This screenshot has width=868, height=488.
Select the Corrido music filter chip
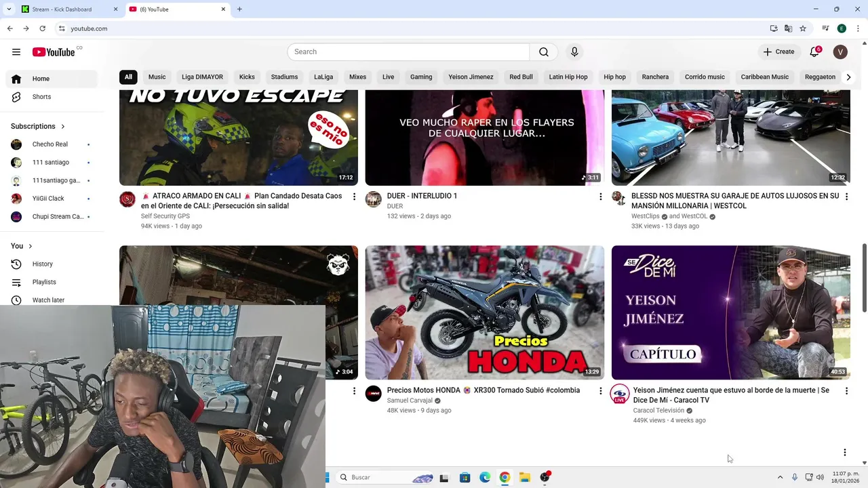[x=705, y=77]
